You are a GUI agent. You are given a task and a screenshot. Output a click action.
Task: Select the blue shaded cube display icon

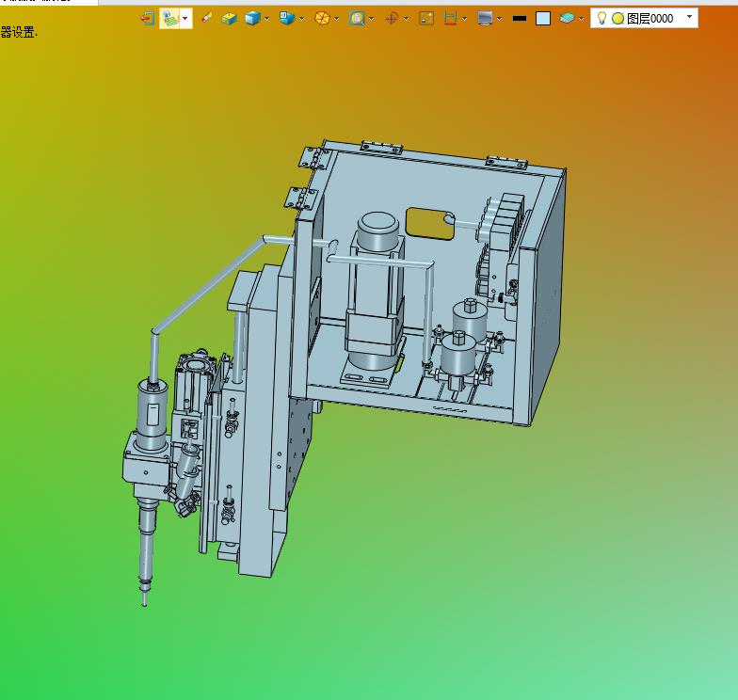[x=252, y=19]
